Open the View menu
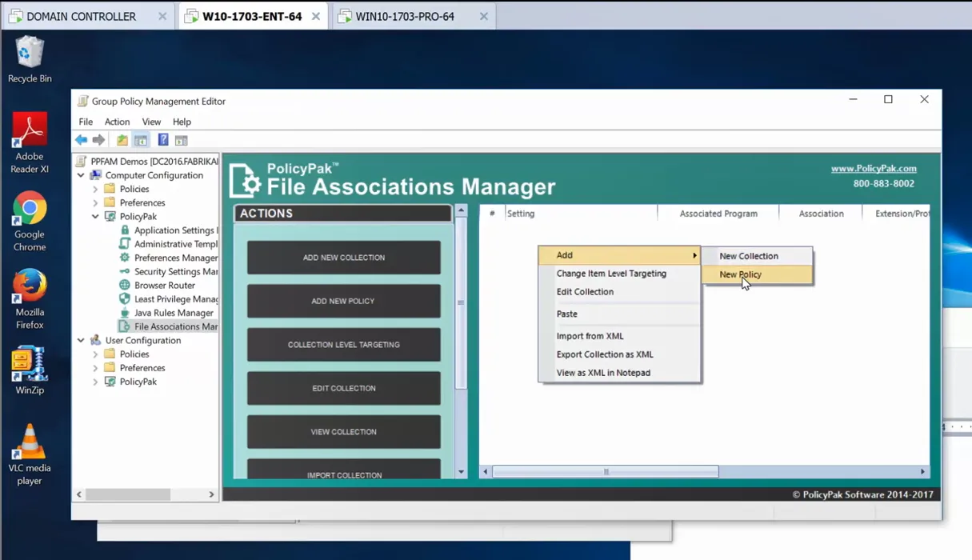This screenshot has width=972, height=560. pyautogui.click(x=151, y=122)
